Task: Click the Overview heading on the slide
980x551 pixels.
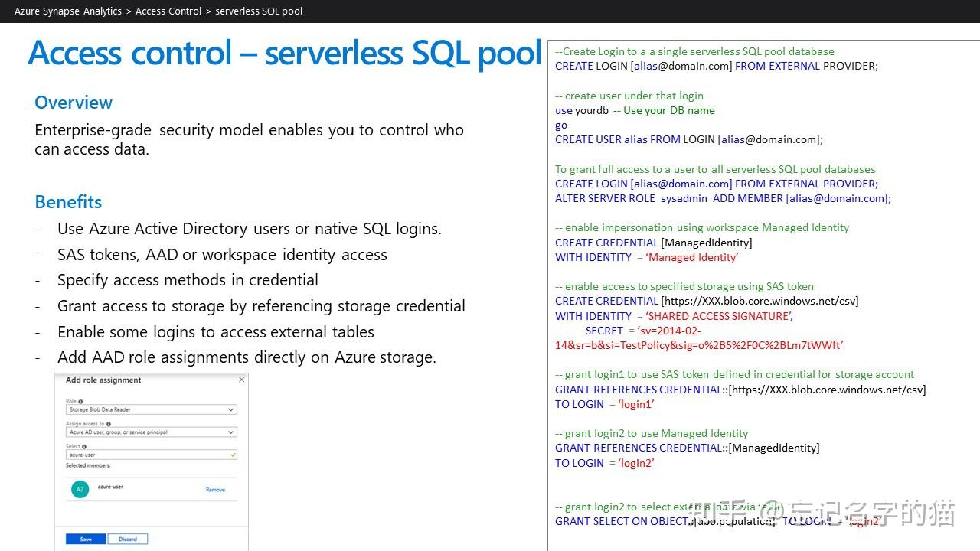Action: coord(73,102)
